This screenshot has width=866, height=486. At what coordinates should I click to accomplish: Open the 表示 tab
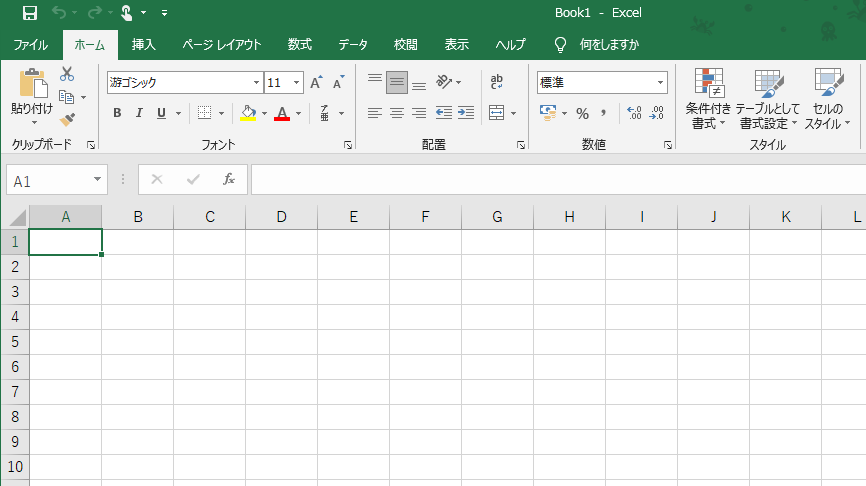457,45
